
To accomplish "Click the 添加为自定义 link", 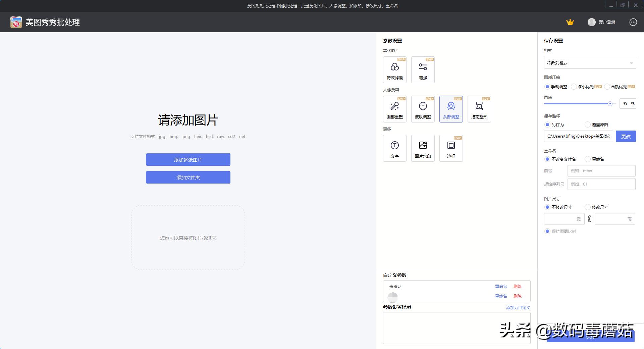I will [518, 307].
